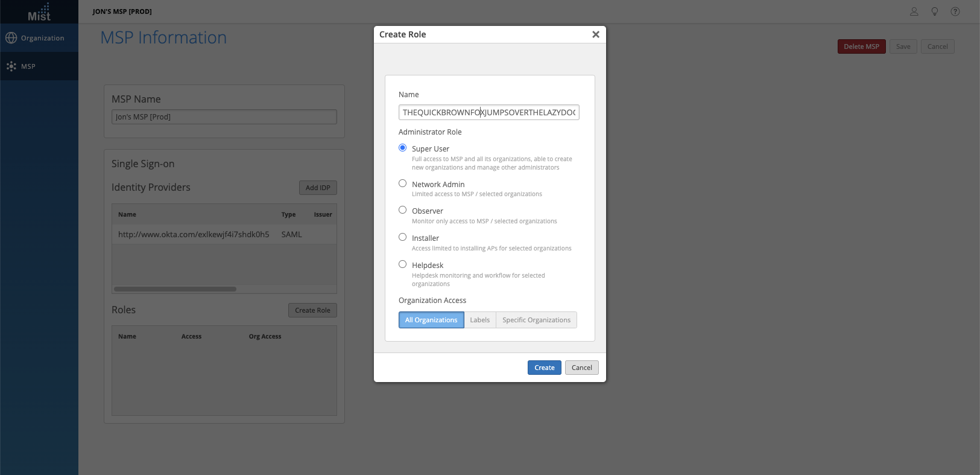
Task: Open the help question mark icon
Action: [x=955, y=11]
